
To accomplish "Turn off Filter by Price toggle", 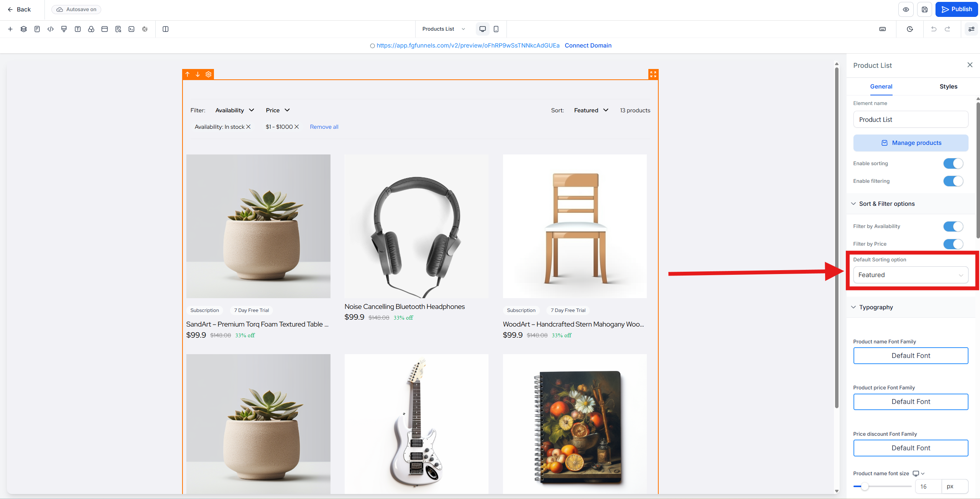I will point(953,244).
